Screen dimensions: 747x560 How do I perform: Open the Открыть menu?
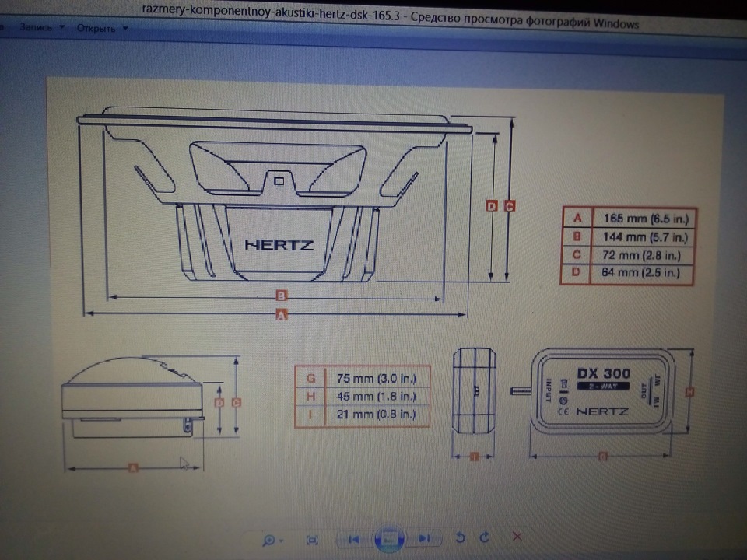96,29
